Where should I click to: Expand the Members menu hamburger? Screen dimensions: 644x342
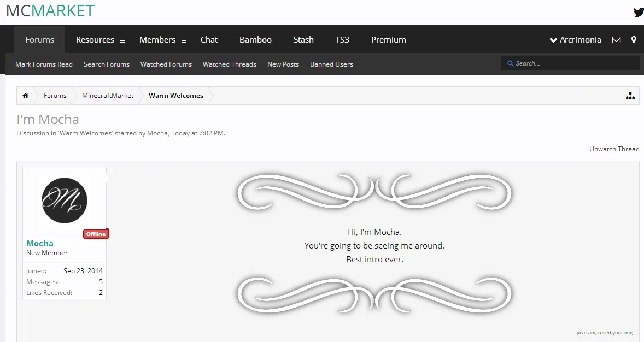(184, 40)
